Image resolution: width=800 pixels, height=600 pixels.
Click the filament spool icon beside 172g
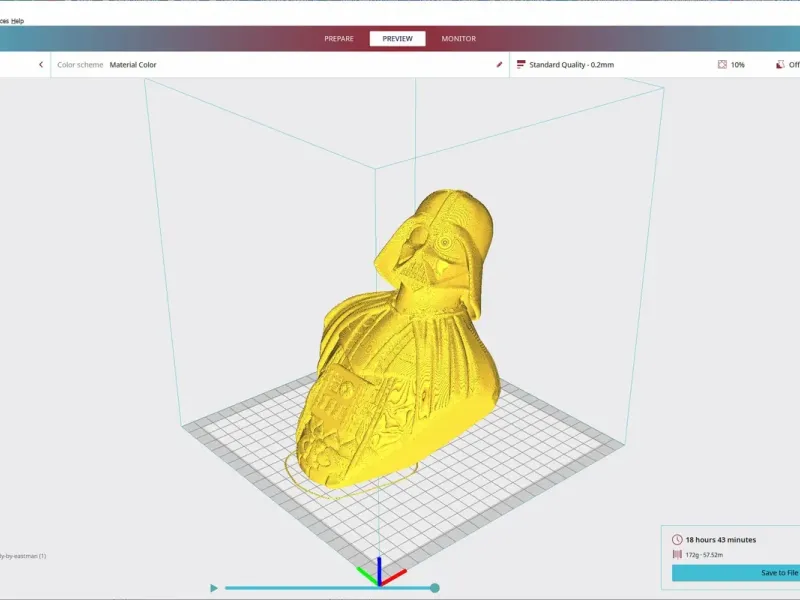677,555
